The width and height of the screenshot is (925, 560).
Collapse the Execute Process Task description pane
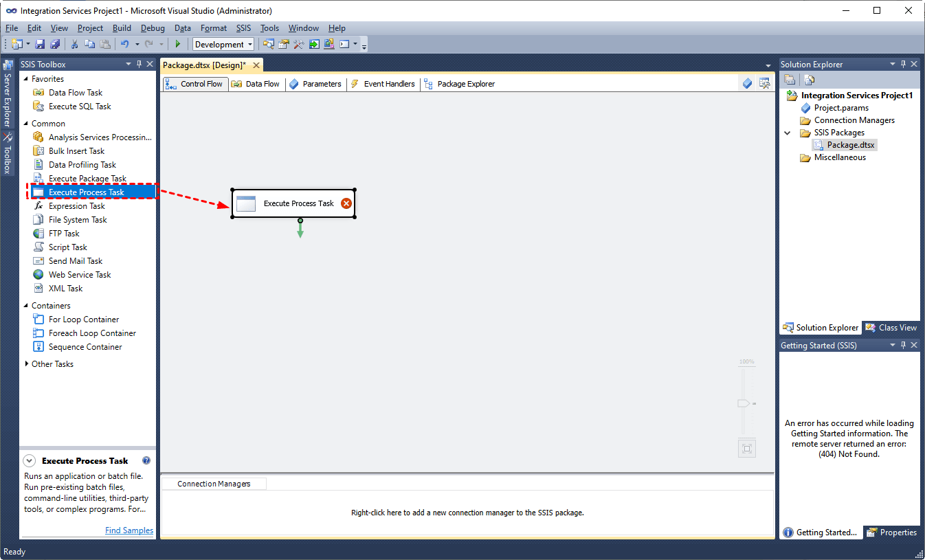click(29, 460)
